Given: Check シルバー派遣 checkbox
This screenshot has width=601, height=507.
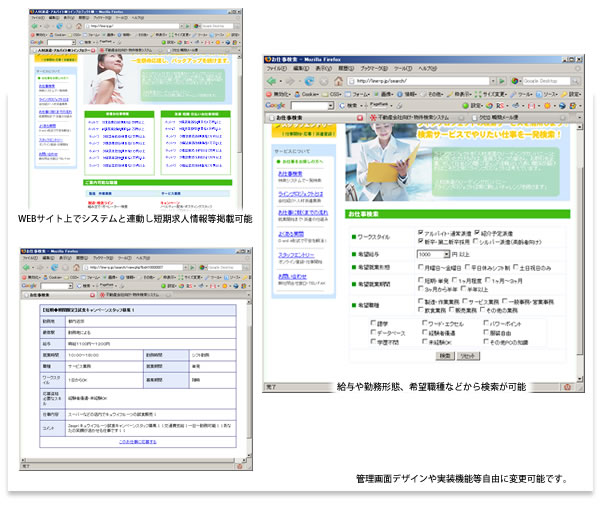Looking at the screenshot, I should pyautogui.click(x=476, y=241).
